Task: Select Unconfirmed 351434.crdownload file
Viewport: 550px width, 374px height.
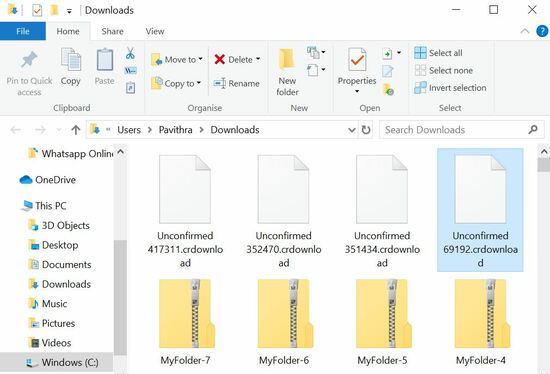Action: point(382,211)
